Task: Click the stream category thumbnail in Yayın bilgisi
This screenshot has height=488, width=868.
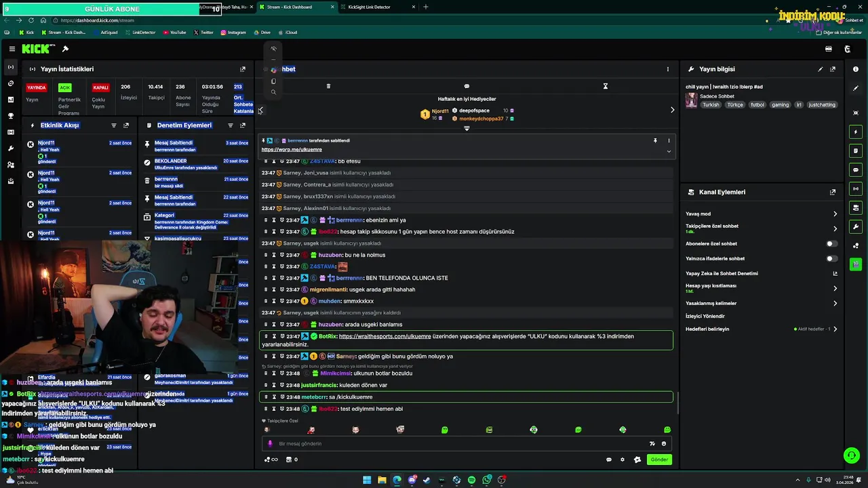Action: (x=691, y=100)
